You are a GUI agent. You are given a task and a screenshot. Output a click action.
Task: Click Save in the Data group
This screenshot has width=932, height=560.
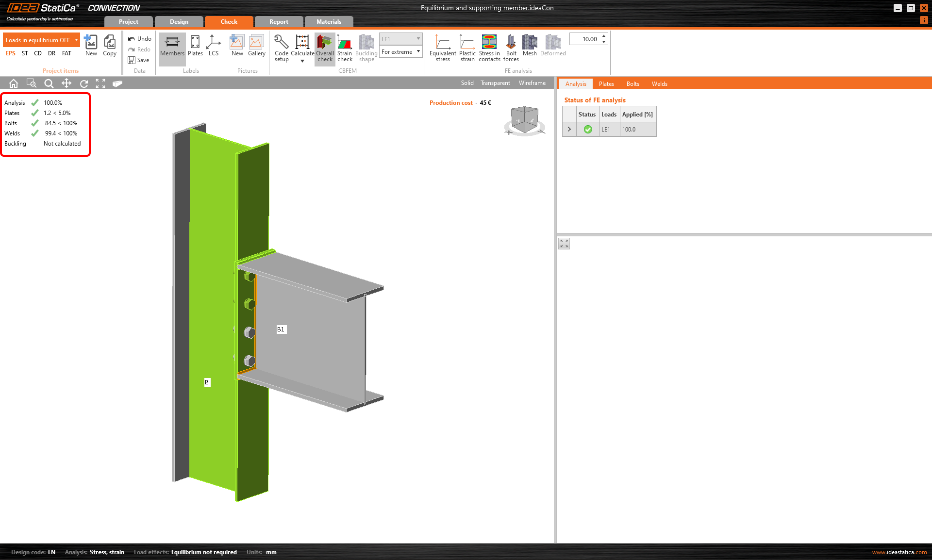pyautogui.click(x=138, y=60)
